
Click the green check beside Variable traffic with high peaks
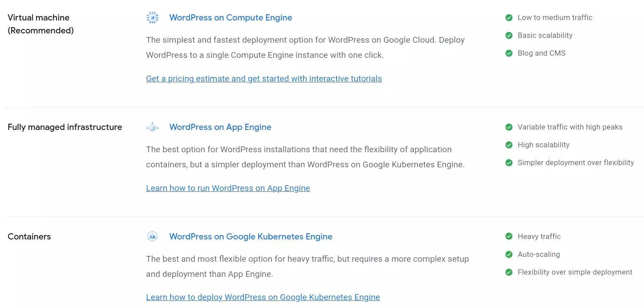click(x=509, y=127)
